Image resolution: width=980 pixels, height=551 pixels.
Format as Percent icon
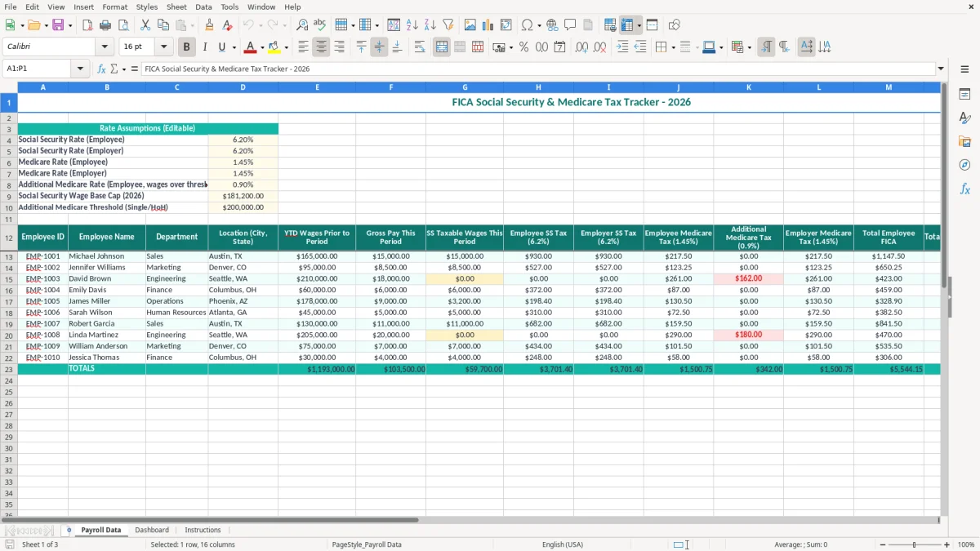point(523,47)
